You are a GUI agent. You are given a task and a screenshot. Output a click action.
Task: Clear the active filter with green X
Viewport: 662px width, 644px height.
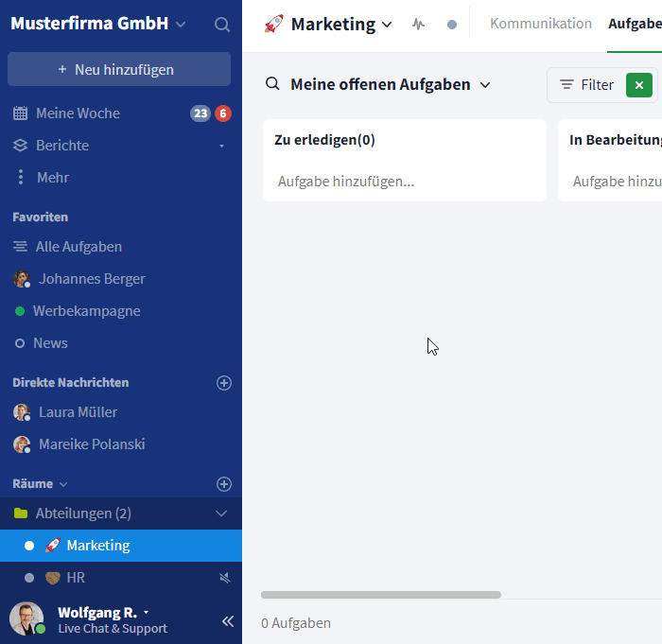pyautogui.click(x=639, y=85)
